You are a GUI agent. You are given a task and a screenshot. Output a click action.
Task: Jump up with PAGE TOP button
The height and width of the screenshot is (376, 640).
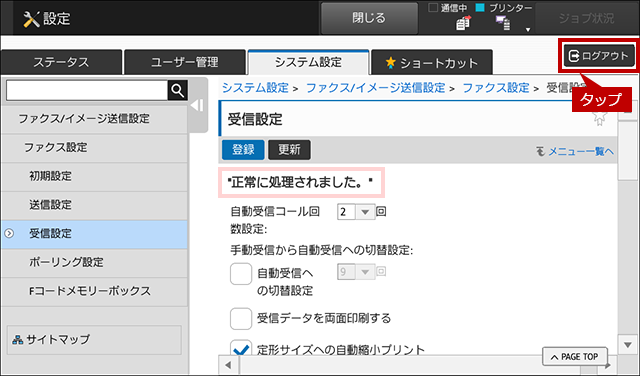pyautogui.click(x=574, y=357)
